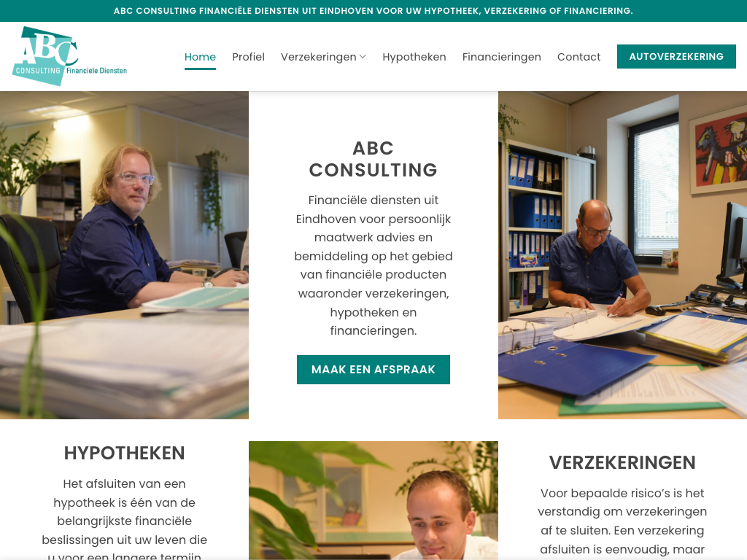Click the photo of the long-haired man

pyautogui.click(x=124, y=255)
